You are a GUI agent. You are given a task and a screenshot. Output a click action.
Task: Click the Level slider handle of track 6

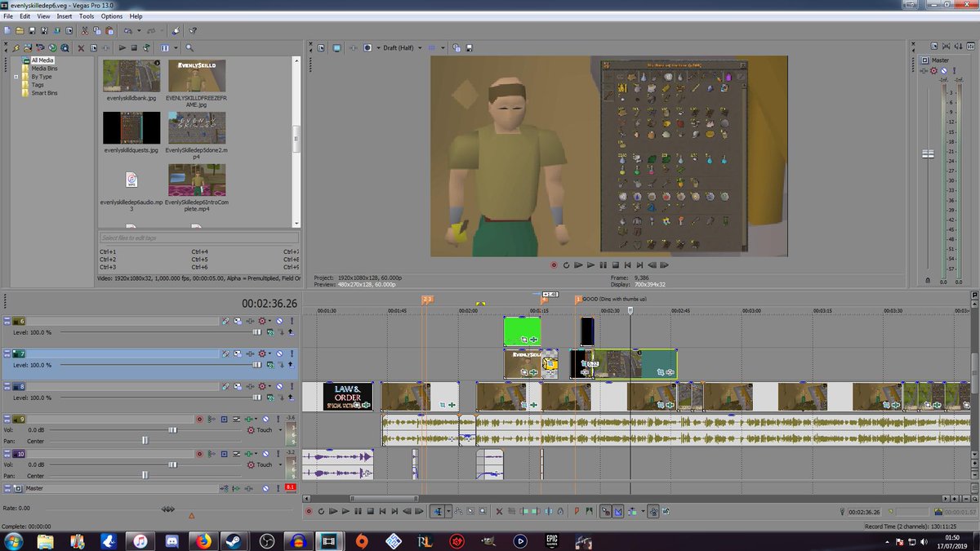tap(256, 332)
